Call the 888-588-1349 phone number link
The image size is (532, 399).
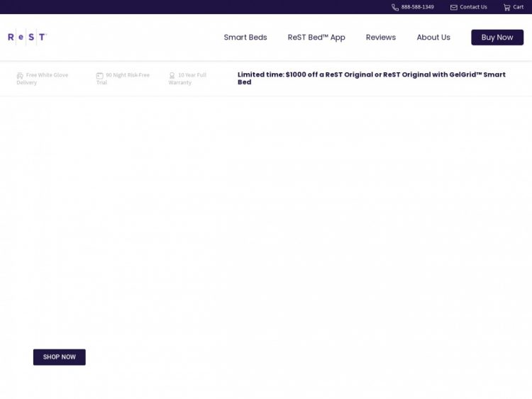click(x=417, y=7)
